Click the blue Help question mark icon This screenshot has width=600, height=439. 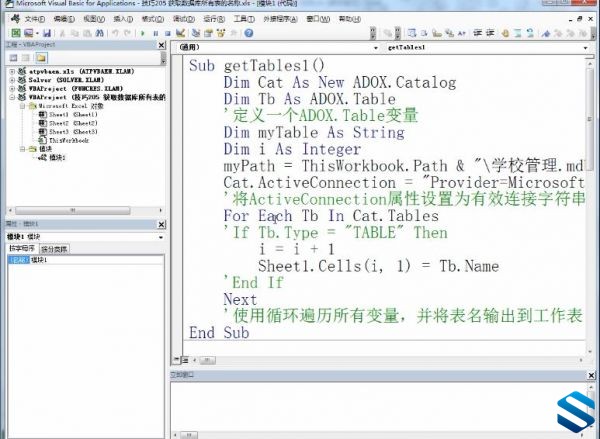point(249,33)
